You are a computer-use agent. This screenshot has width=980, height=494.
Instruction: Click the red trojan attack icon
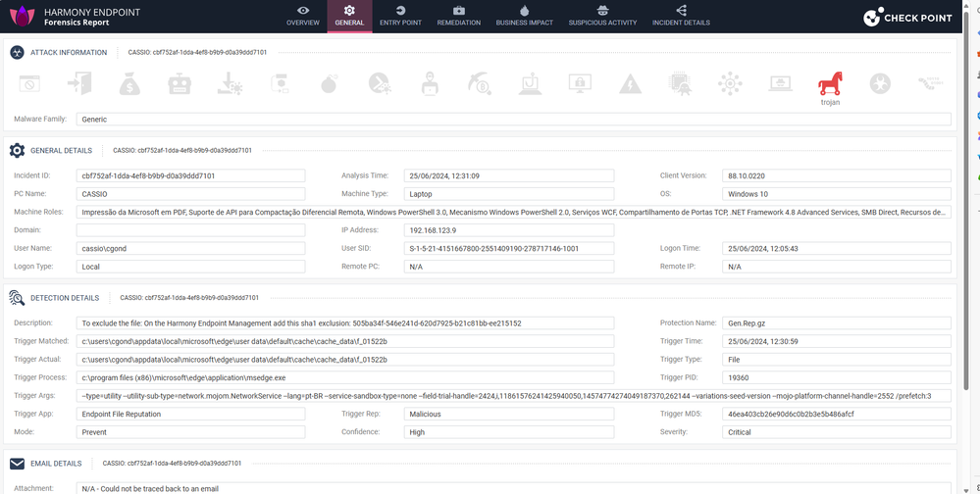[x=830, y=85]
